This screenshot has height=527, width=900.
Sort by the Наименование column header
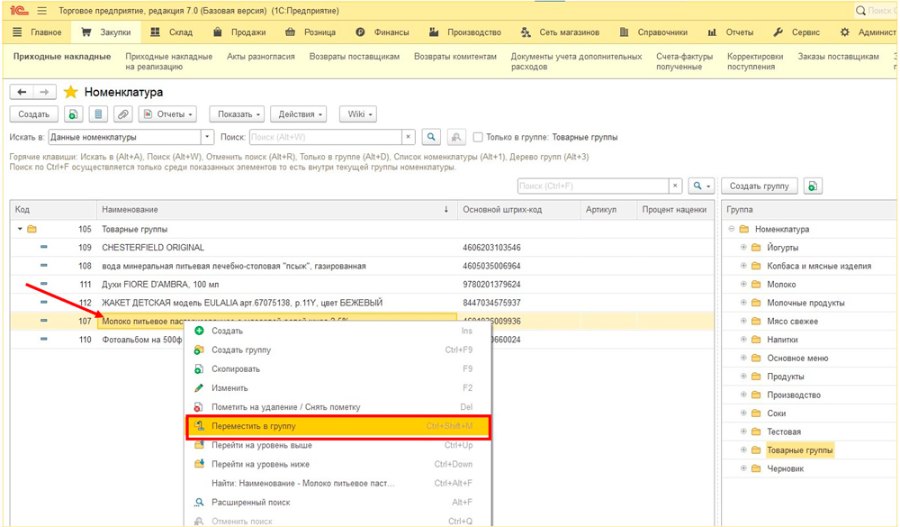pos(276,210)
